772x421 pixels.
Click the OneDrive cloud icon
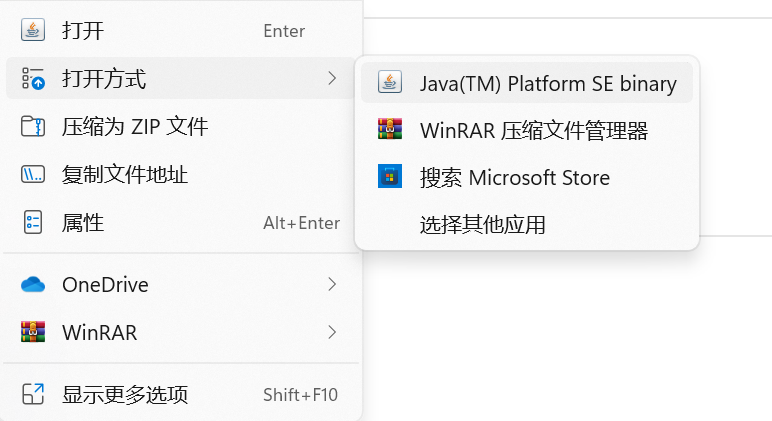point(33,285)
